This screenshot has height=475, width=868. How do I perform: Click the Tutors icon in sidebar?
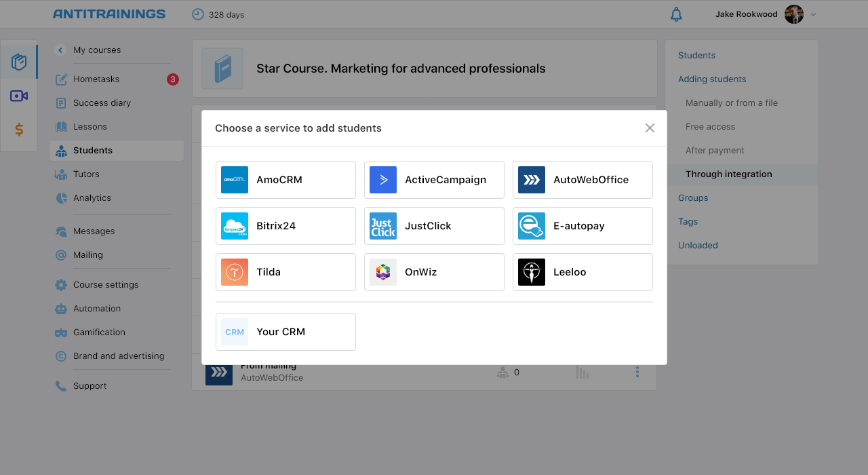(x=61, y=174)
